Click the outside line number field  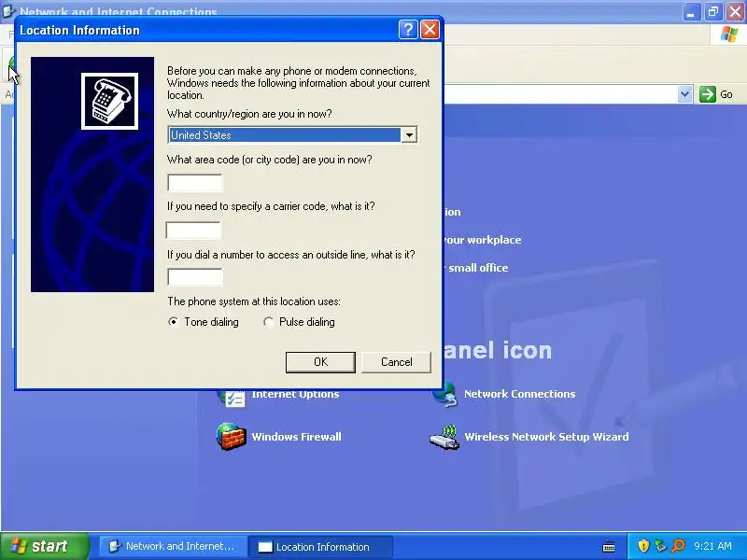(x=195, y=277)
